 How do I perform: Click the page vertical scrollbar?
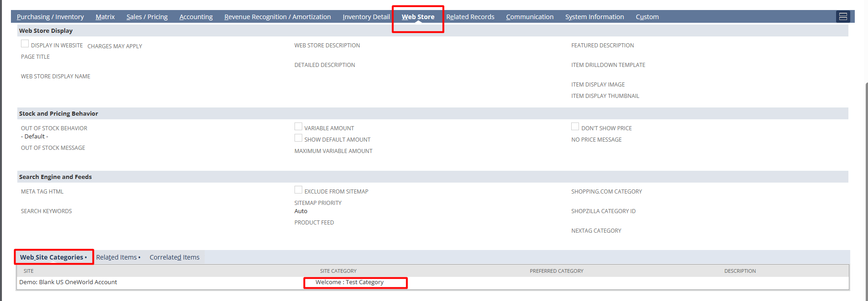[866, 182]
